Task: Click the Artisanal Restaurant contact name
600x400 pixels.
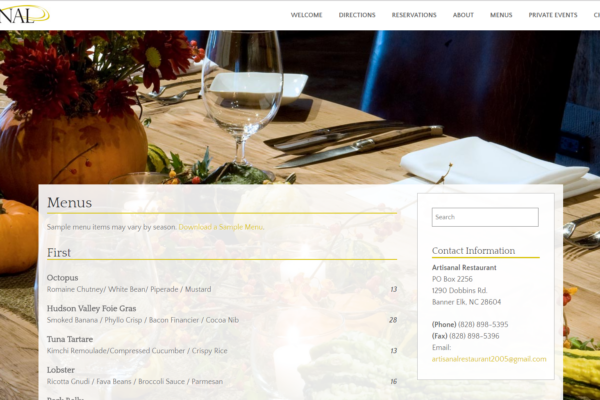Action: click(464, 268)
